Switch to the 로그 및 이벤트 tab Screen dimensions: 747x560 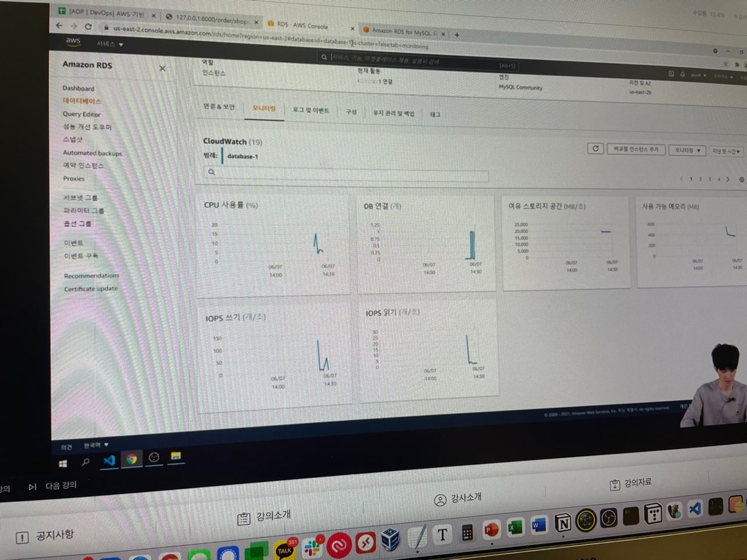pos(311,110)
